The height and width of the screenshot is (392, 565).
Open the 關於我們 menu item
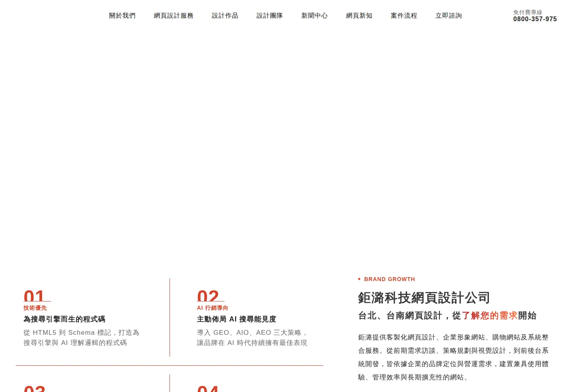(122, 16)
